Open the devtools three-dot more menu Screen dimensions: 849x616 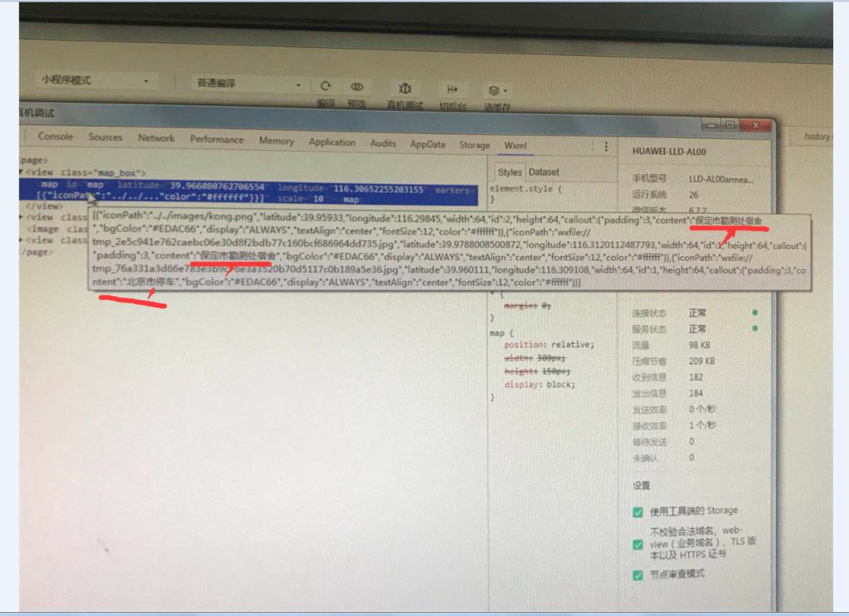606,146
